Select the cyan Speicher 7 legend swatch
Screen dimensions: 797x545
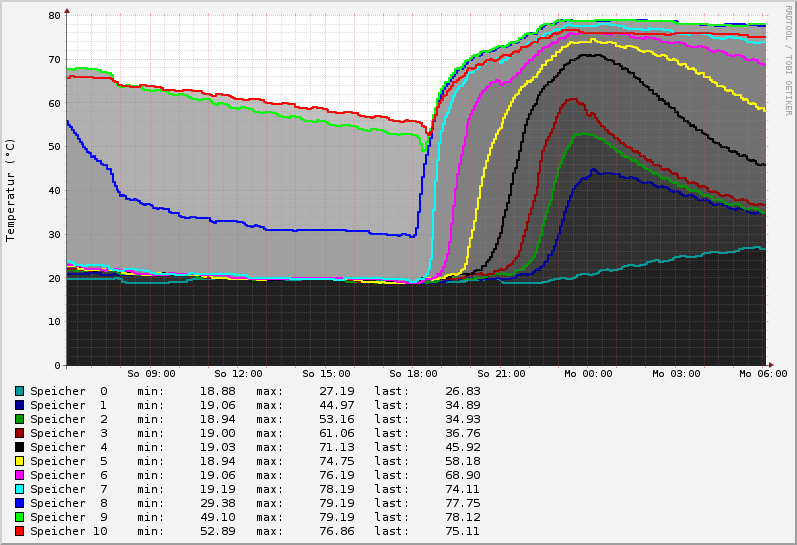pyautogui.click(x=19, y=489)
